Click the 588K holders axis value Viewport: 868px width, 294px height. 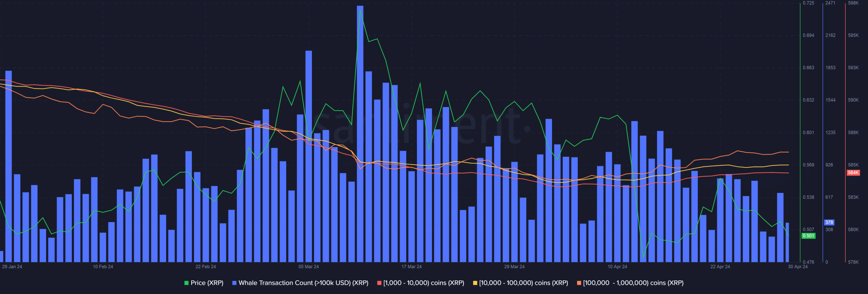[x=853, y=133]
